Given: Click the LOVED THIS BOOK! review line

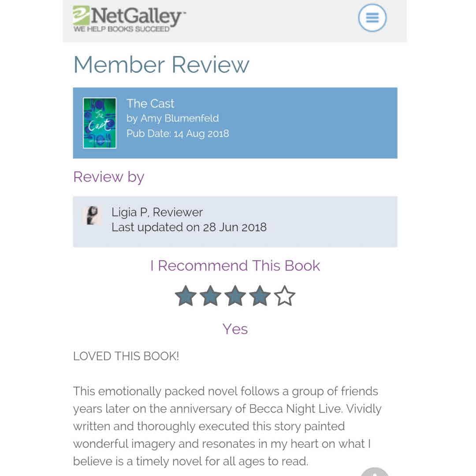Looking at the screenshot, I should tap(126, 356).
